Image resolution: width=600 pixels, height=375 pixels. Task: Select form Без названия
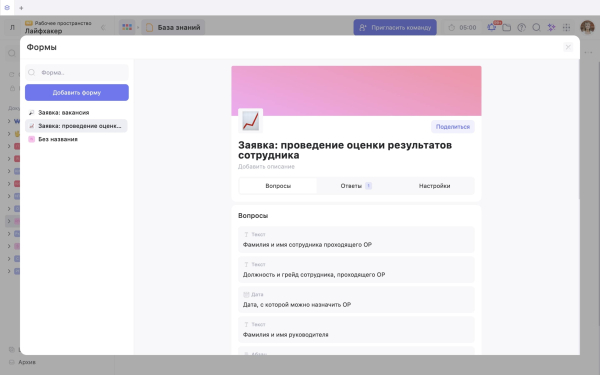pyautogui.click(x=76, y=139)
